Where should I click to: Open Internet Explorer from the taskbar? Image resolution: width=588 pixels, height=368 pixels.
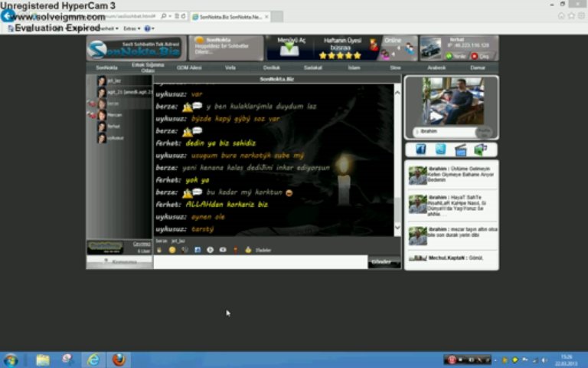click(93, 360)
